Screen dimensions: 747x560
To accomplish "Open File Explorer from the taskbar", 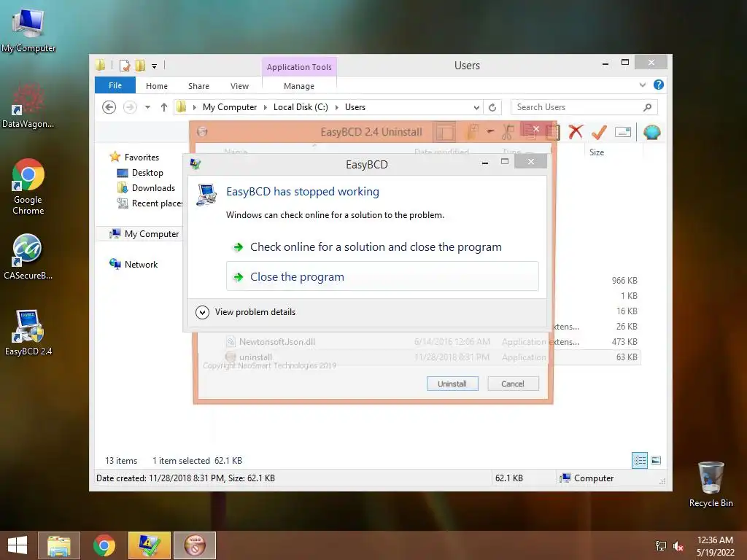I will point(59,545).
